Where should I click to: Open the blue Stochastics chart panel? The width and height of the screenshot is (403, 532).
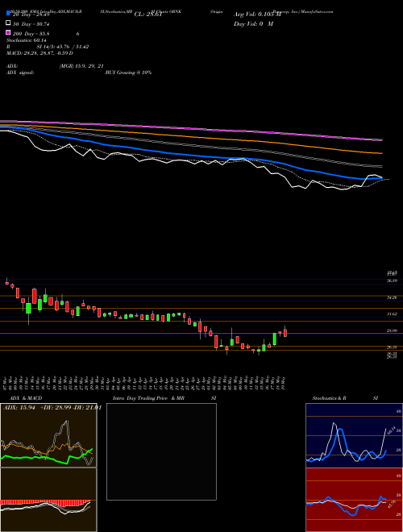354,435
